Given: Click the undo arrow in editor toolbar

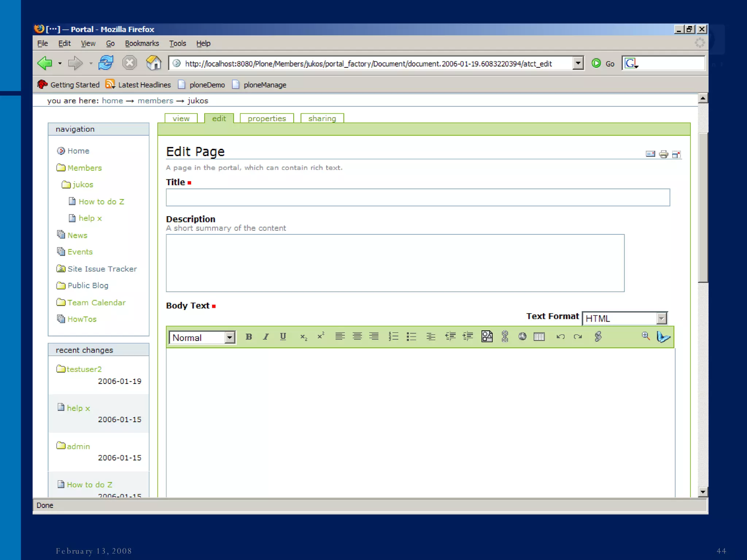Looking at the screenshot, I should 561,337.
